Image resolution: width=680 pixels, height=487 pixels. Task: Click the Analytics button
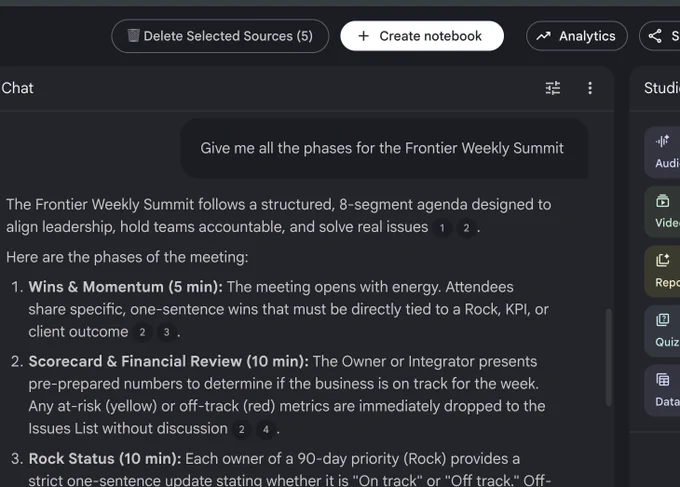click(x=576, y=36)
